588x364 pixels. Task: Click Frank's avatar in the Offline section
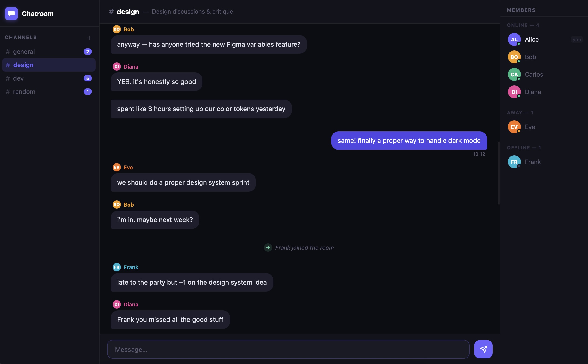coord(514,162)
